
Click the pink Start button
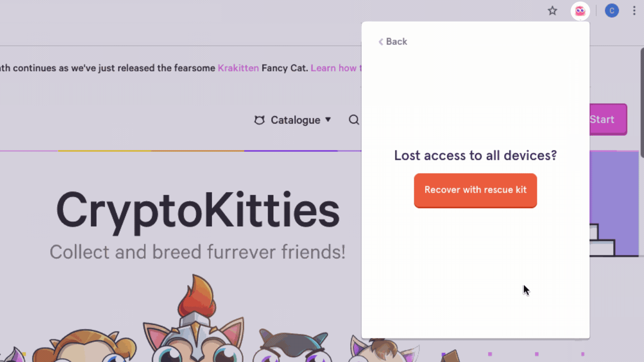pyautogui.click(x=608, y=120)
